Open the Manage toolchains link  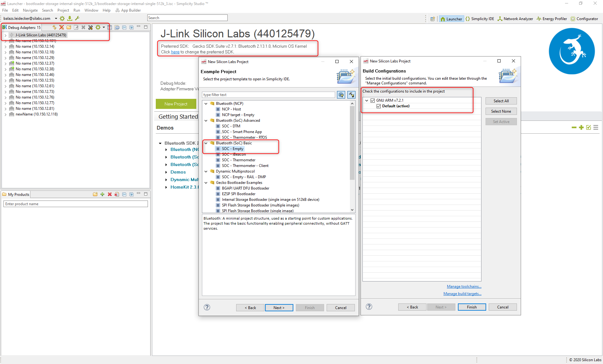pos(464,286)
